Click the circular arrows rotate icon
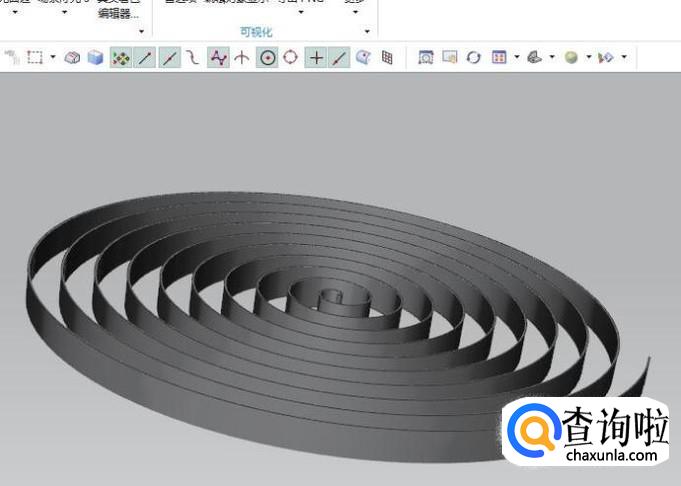The image size is (681, 486). click(474, 58)
